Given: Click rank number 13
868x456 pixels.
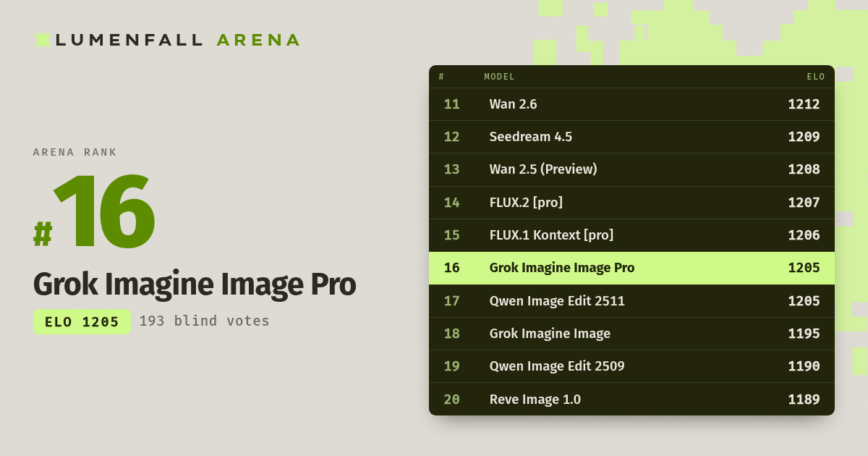Looking at the screenshot, I should click(452, 169).
